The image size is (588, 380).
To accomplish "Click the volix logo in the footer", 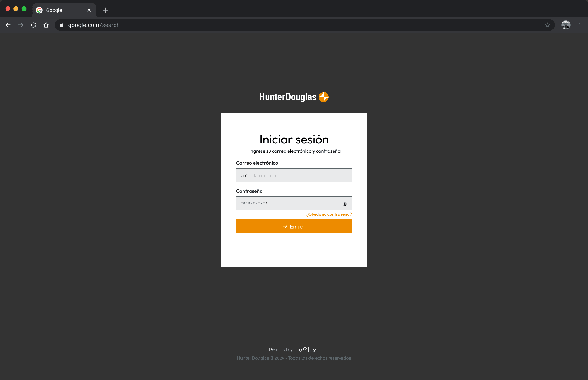I will (x=307, y=350).
